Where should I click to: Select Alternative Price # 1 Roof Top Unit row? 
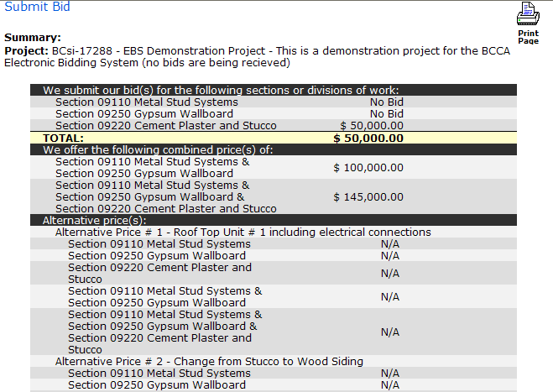coord(274,233)
